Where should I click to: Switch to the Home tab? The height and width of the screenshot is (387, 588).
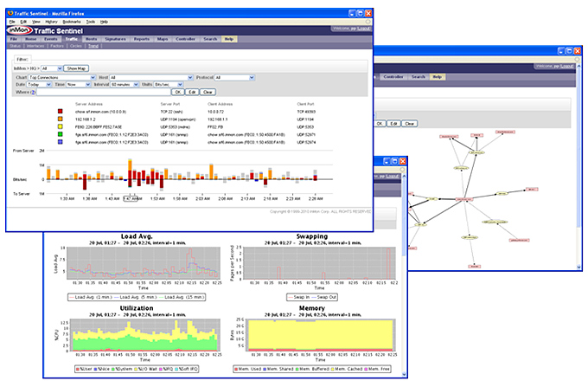(31, 39)
